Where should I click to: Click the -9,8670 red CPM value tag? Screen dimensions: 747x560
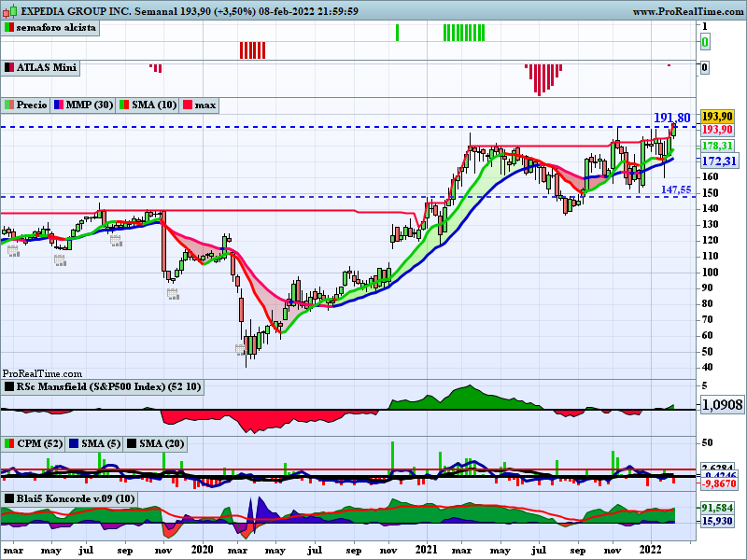719,484
